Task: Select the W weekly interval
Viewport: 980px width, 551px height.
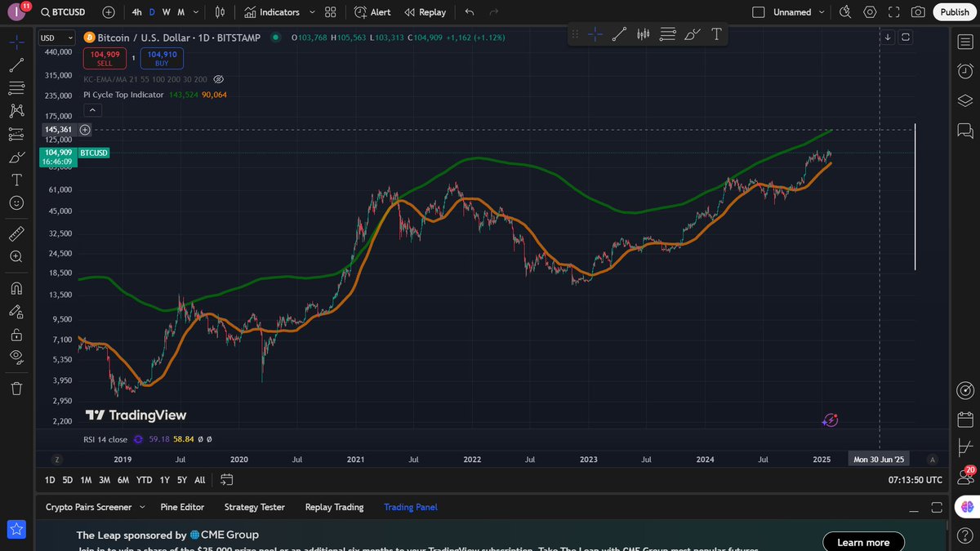Action: click(166, 12)
